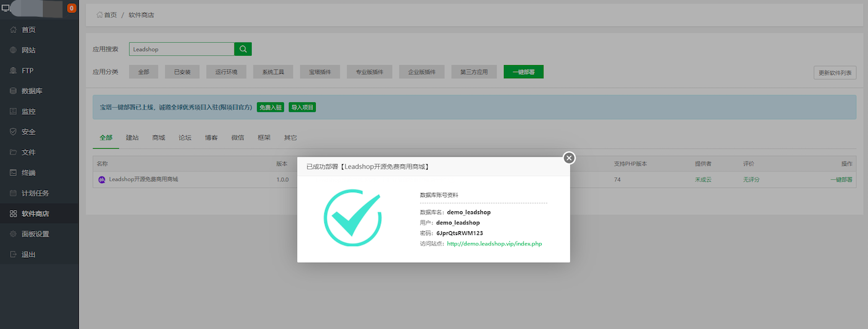
Task: Click the FTP icon in sidebar
Action: click(14, 71)
